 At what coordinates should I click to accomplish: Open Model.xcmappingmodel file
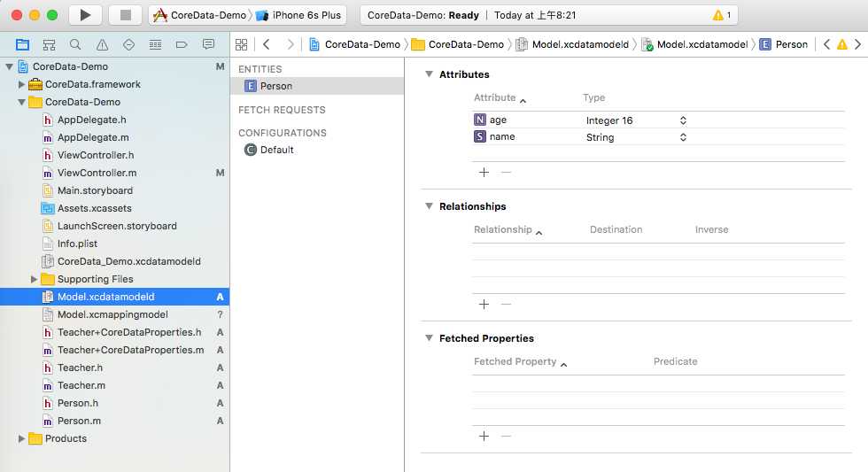point(114,314)
